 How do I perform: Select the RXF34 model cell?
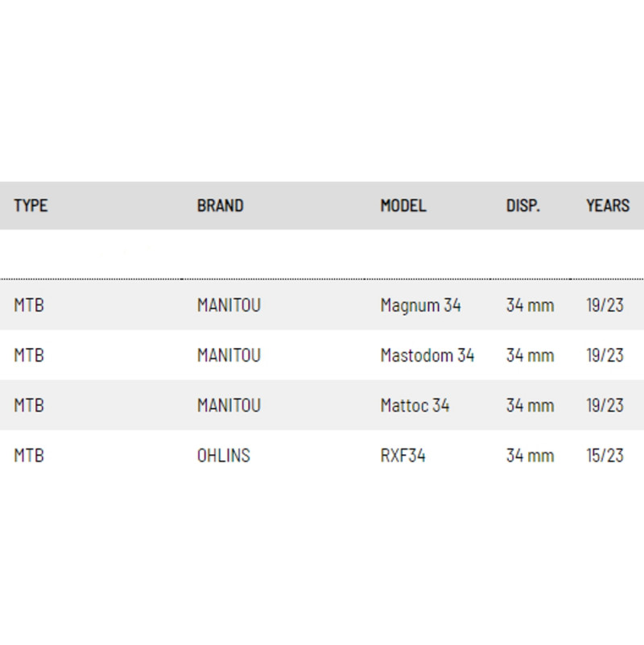pos(402,455)
